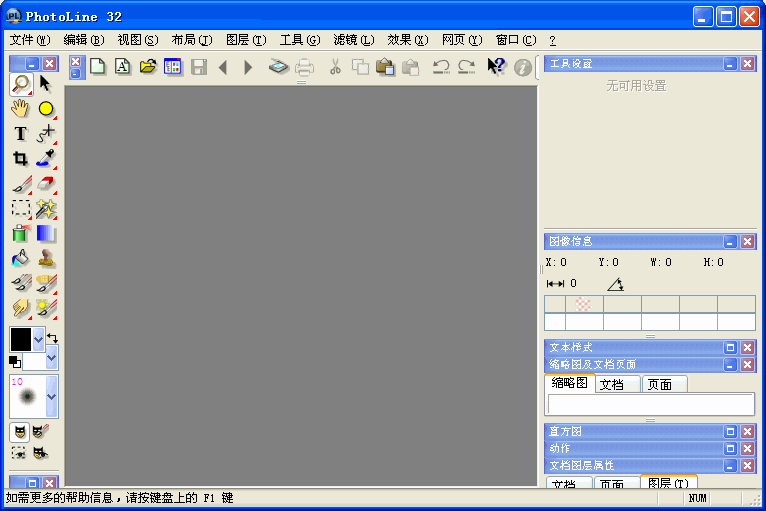Select the Crop tool

coord(21,158)
